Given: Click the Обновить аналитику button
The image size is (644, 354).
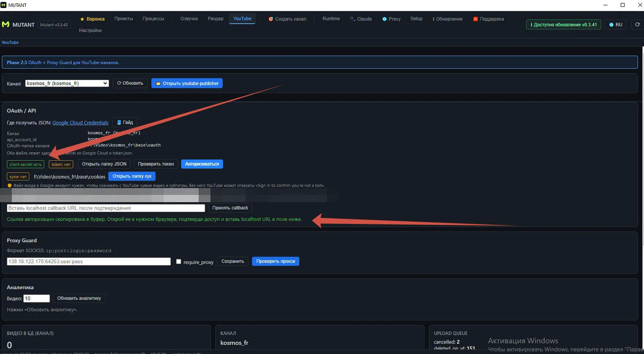Looking at the screenshot, I should pyautogui.click(x=79, y=298).
